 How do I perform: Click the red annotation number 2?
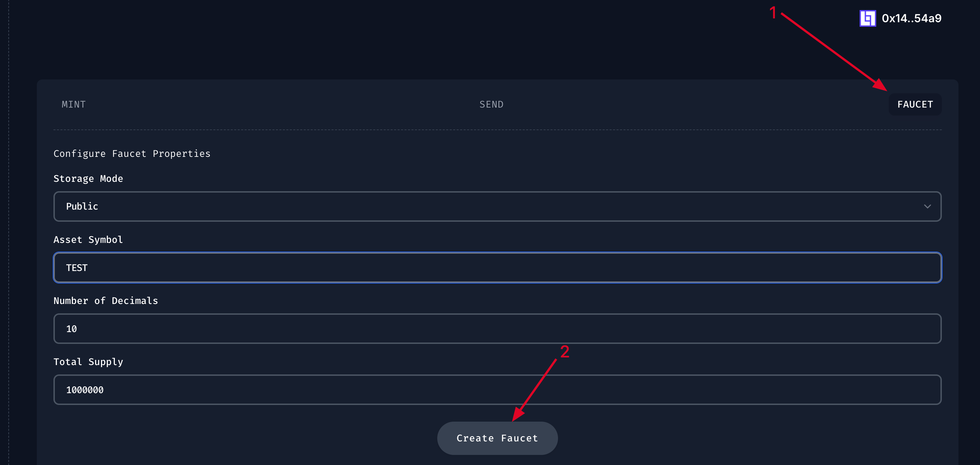pyautogui.click(x=565, y=351)
